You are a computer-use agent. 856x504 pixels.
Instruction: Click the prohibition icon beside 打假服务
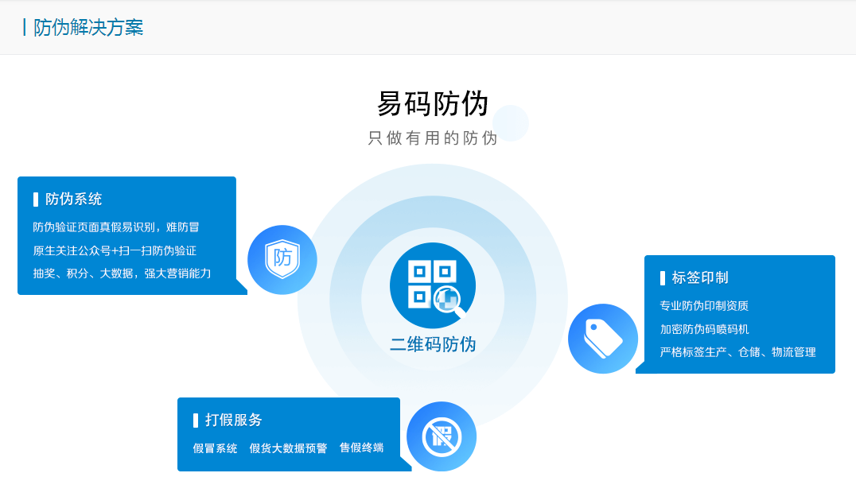tap(442, 436)
